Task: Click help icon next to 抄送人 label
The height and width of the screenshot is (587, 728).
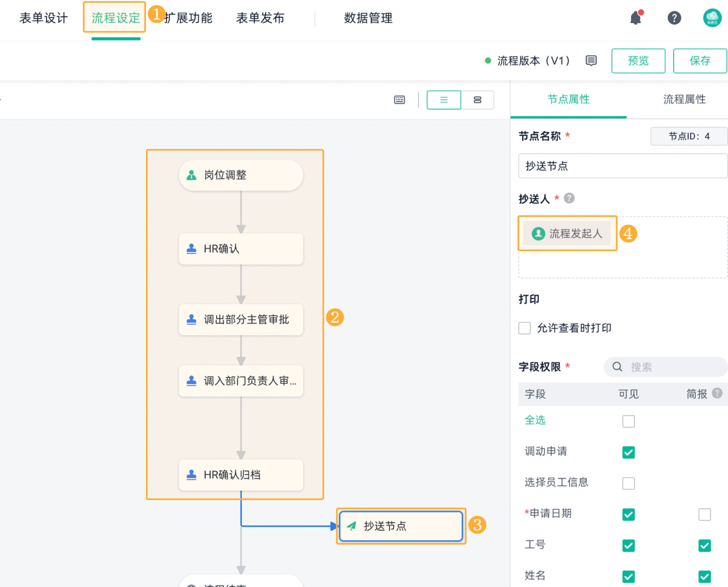Action: pos(569,198)
